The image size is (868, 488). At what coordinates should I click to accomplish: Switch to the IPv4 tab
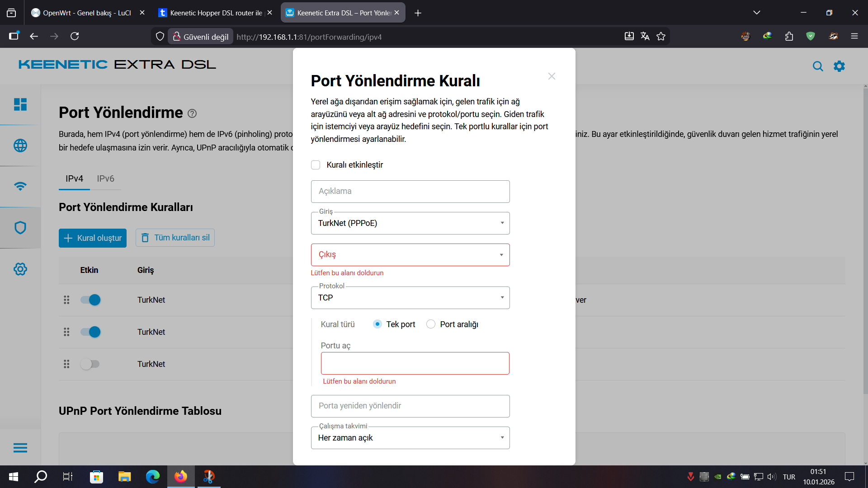coord(74,179)
